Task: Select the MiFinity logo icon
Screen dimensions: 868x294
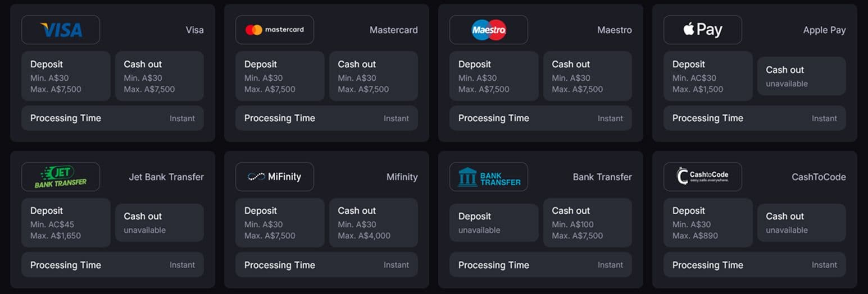Action: (275, 177)
